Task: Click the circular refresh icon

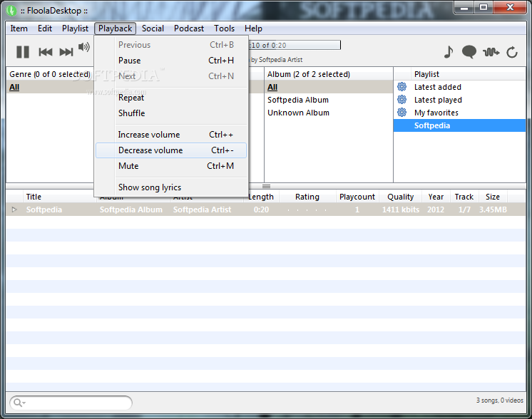Action: [512, 52]
